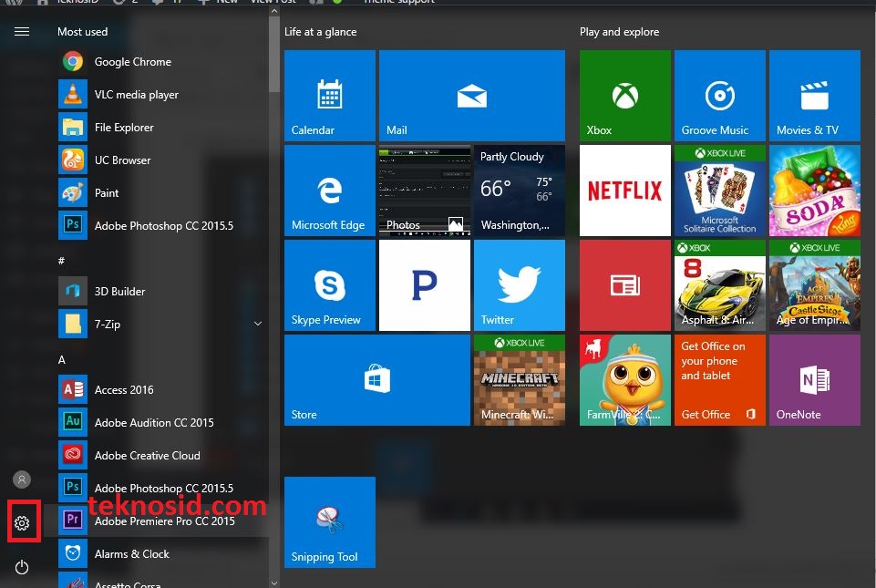Click the Power icon
The height and width of the screenshot is (588, 876).
click(x=22, y=567)
